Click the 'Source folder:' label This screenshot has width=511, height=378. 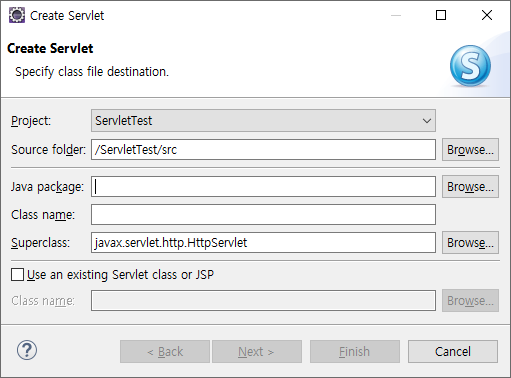(48, 149)
